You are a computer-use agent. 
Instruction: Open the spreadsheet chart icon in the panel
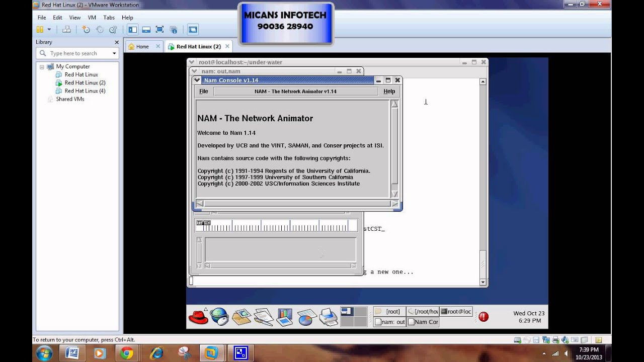(285, 317)
